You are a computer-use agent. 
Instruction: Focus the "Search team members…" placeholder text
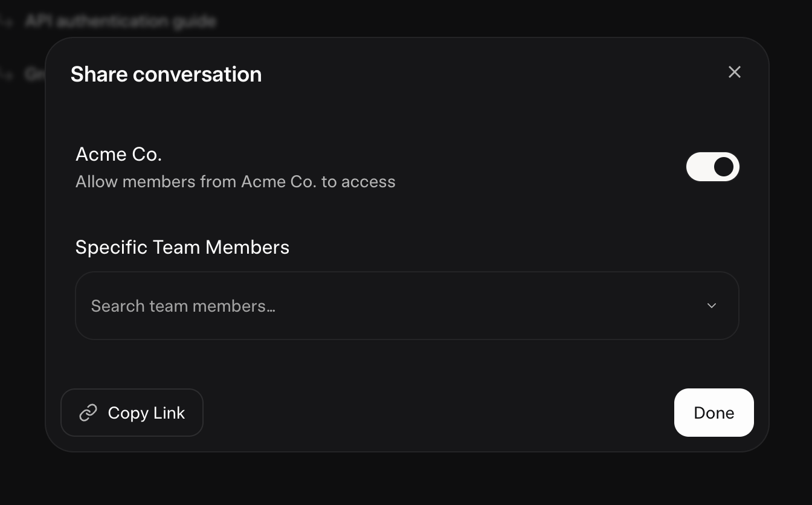183,306
